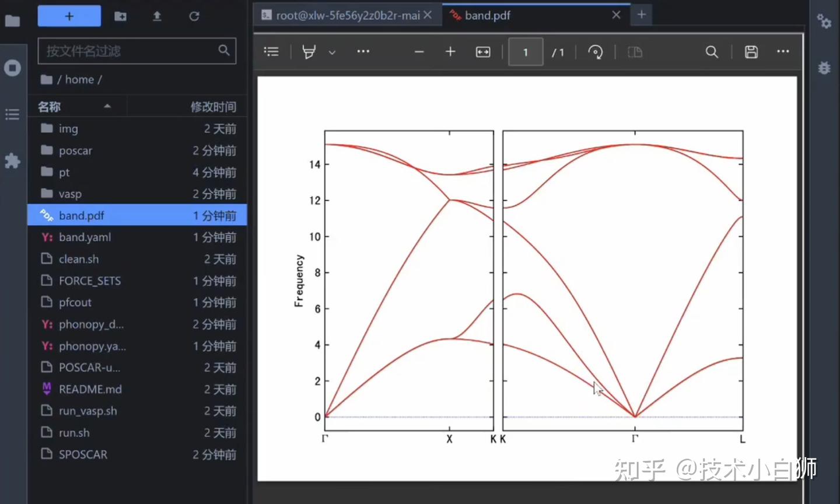
Task: Toggle two-page spread view
Action: click(635, 51)
